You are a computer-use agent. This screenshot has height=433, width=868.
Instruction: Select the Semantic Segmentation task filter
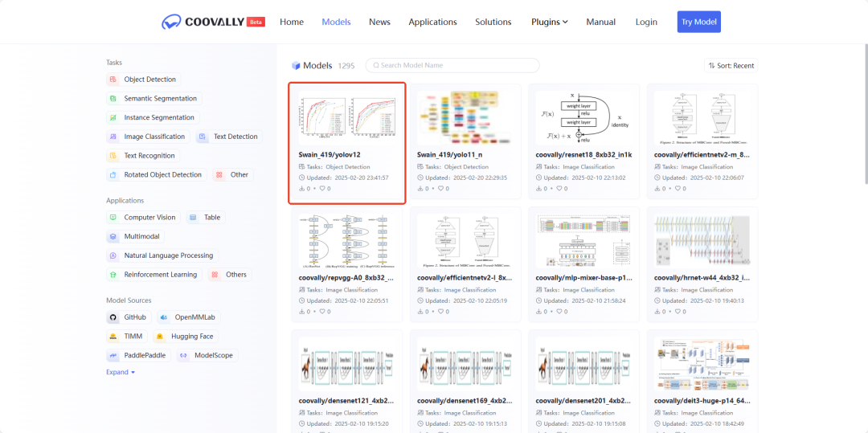[x=154, y=99]
